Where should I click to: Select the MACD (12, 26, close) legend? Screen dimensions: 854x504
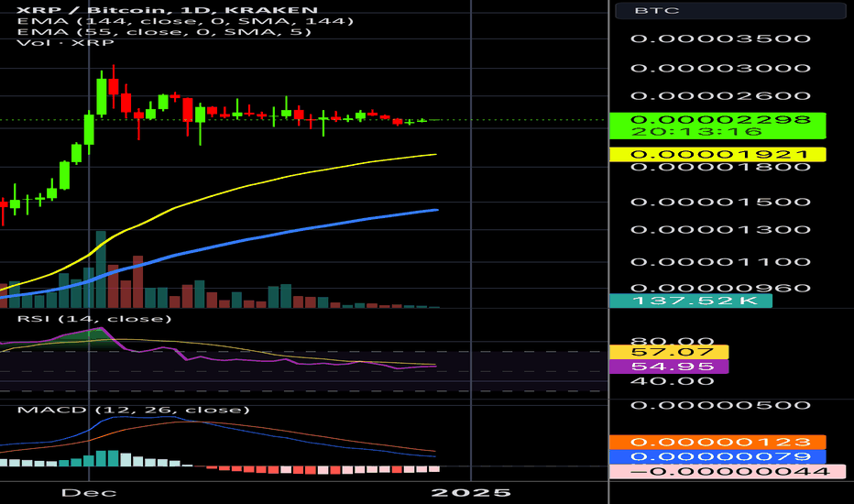click(134, 410)
